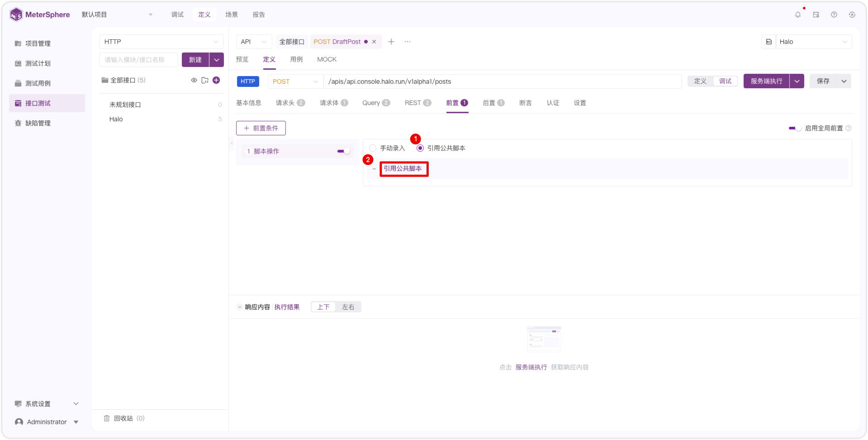
Task: Click the 回收站 trash icon
Action: (x=107, y=418)
